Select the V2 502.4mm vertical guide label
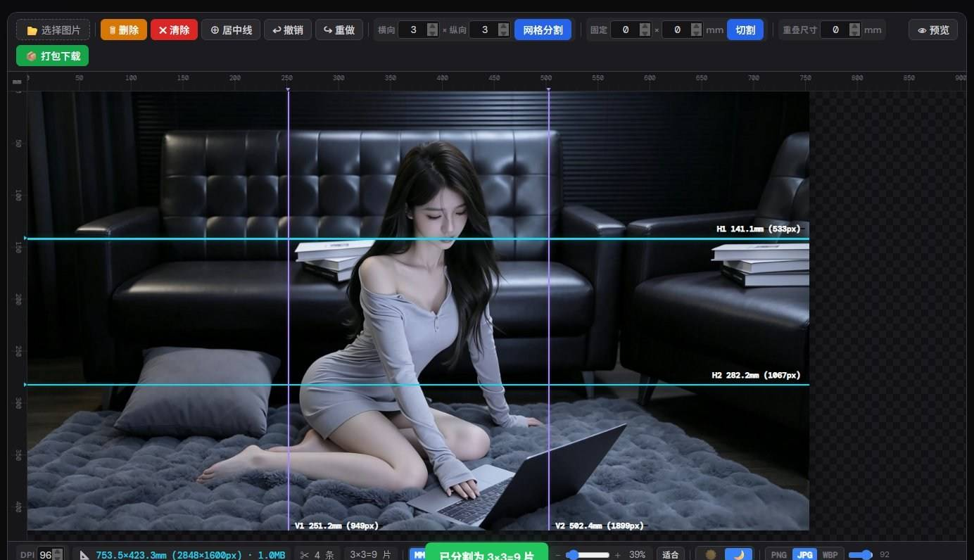 pyautogui.click(x=599, y=526)
